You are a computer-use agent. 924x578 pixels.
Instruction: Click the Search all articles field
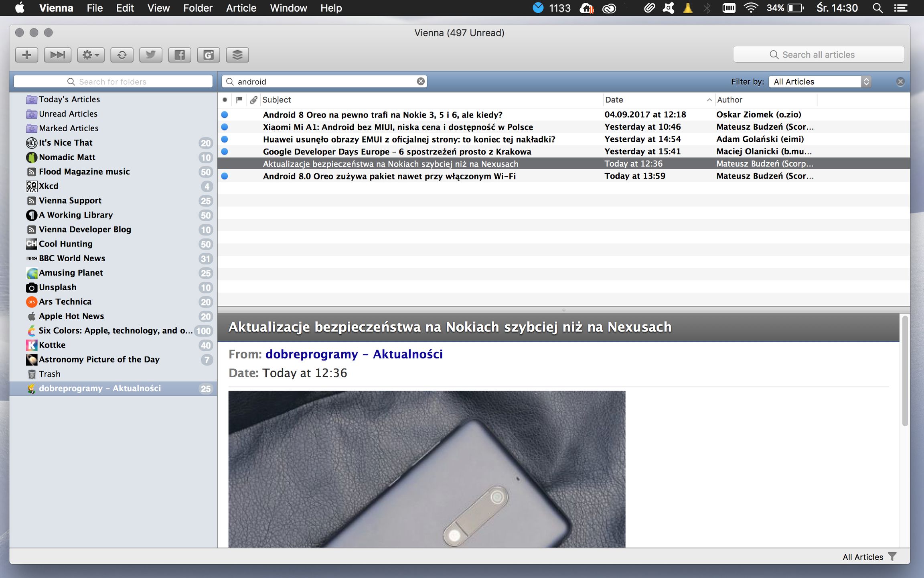click(818, 54)
